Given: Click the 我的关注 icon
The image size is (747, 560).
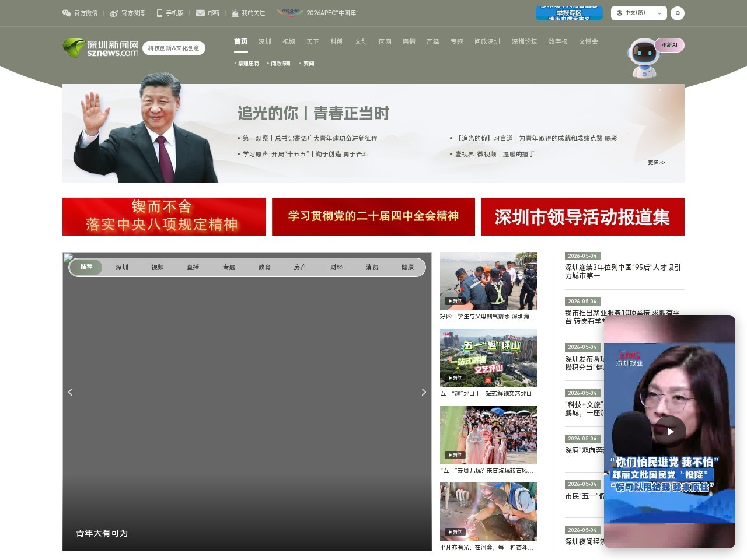Looking at the screenshot, I should (235, 13).
